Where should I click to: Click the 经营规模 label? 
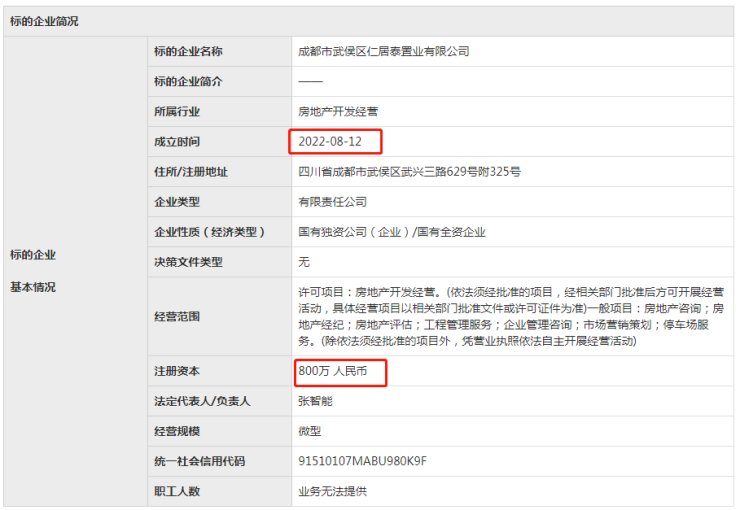(x=177, y=431)
